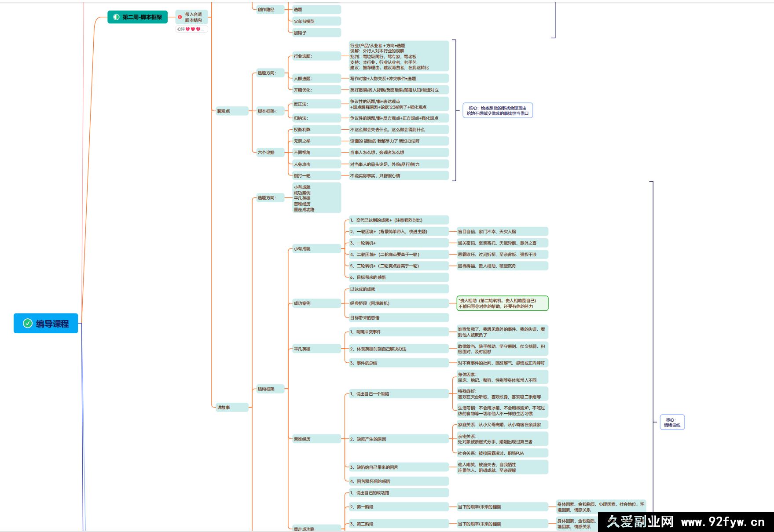Click the red exclamation priority icon
774x532 pixels.
click(x=180, y=17)
